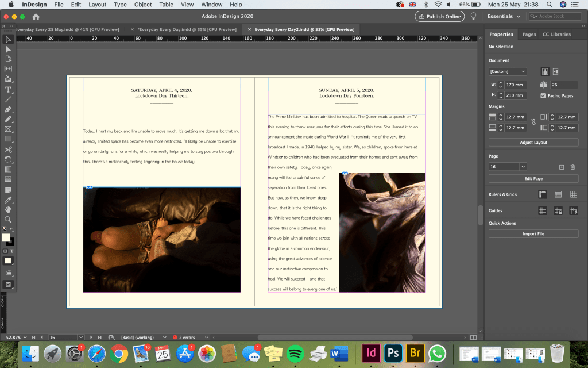Viewport: 588px width, 368px height.
Task: Toggle Show Rulers icon in Rulers & Grids
Action: [542, 194]
